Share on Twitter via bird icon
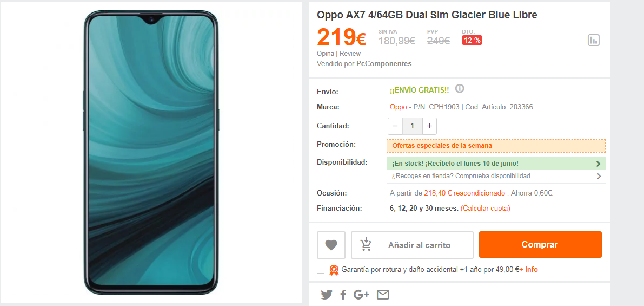 click(x=327, y=295)
